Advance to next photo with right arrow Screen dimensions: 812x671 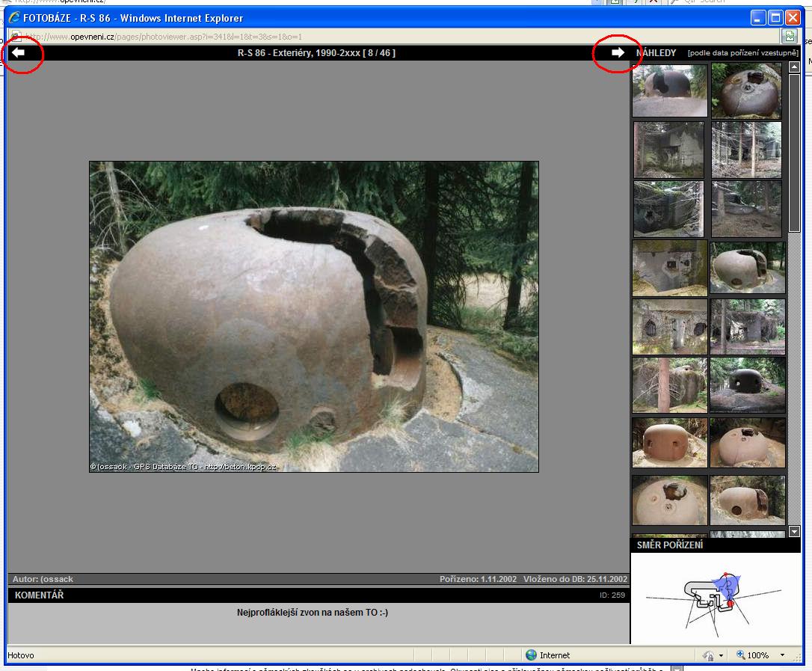click(617, 53)
